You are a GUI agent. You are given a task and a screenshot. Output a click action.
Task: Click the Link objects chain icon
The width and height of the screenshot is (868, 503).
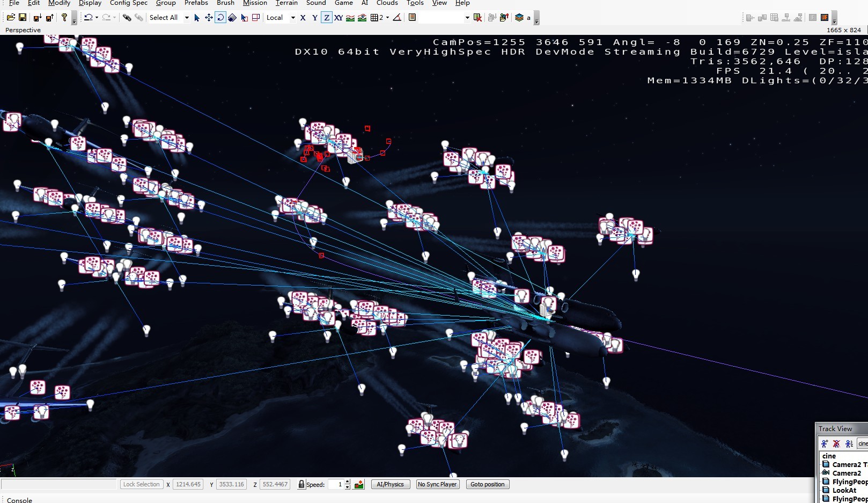pos(127,18)
